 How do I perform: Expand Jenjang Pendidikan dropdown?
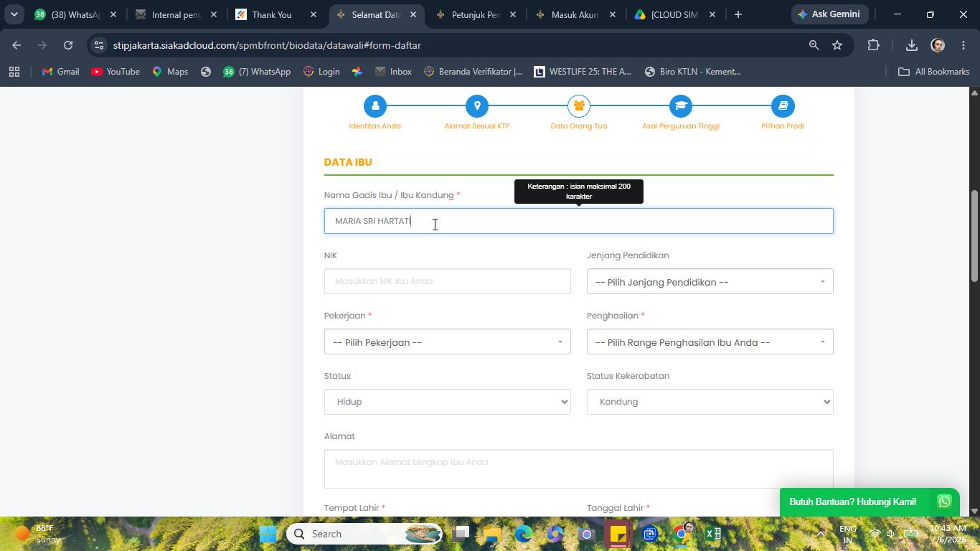click(710, 282)
